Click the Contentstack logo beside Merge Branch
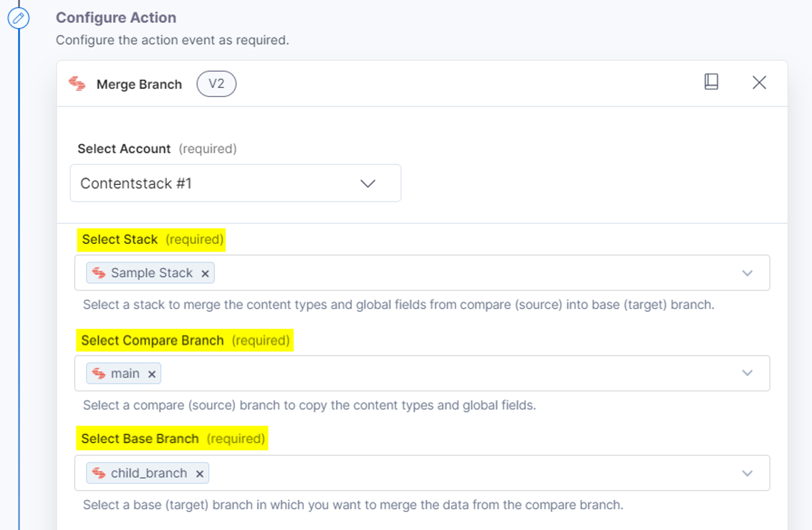The height and width of the screenshot is (530, 812). point(77,84)
